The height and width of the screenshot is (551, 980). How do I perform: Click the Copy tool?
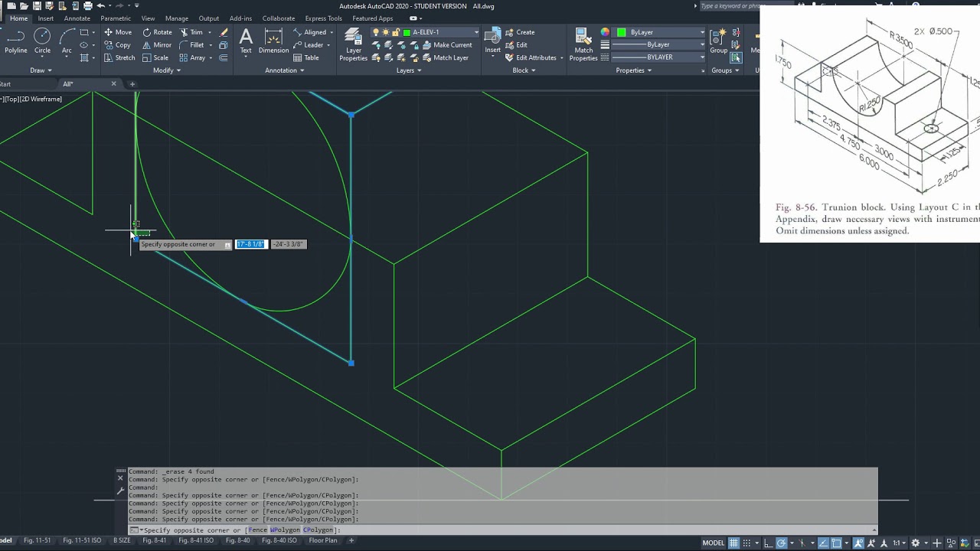click(x=117, y=45)
